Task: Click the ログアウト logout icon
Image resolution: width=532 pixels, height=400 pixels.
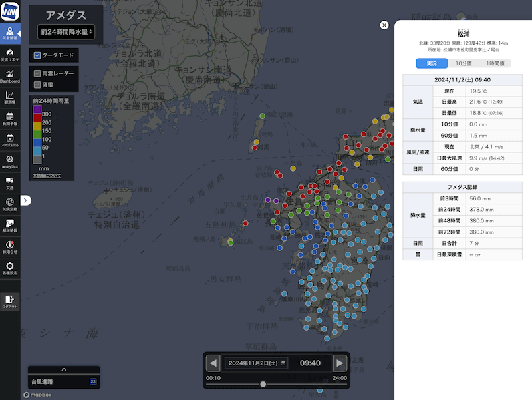Action: click(x=10, y=303)
